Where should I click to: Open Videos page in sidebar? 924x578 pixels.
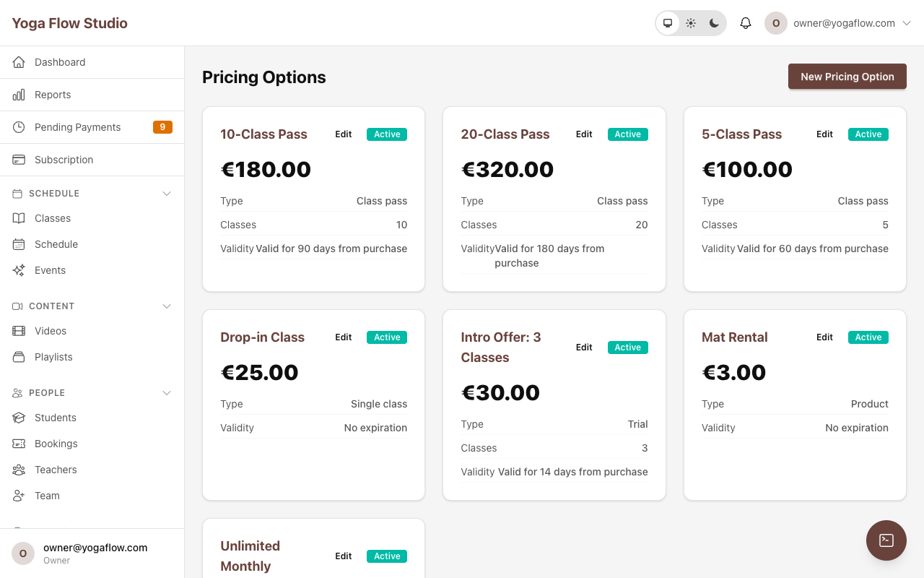click(92, 331)
